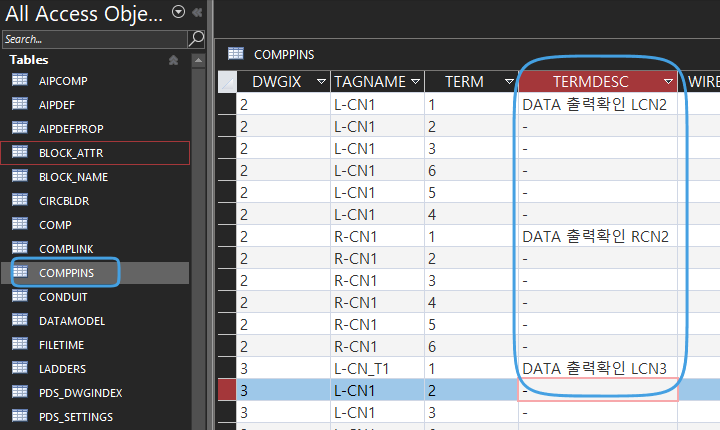
Task: Click the select-all corner of the datasheet
Action: coord(227,82)
